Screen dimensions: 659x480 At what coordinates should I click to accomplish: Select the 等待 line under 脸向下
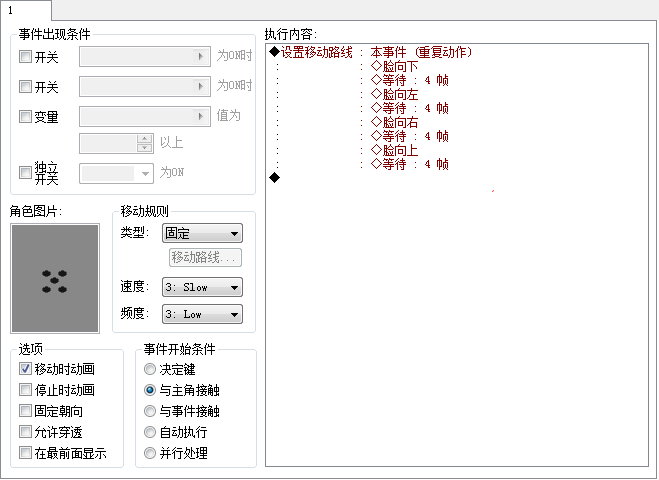(x=410, y=80)
